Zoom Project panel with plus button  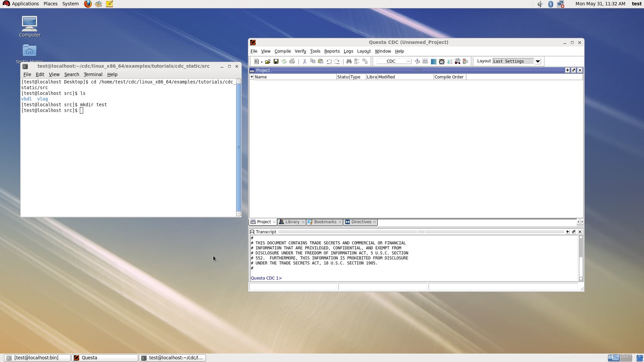click(568, 70)
